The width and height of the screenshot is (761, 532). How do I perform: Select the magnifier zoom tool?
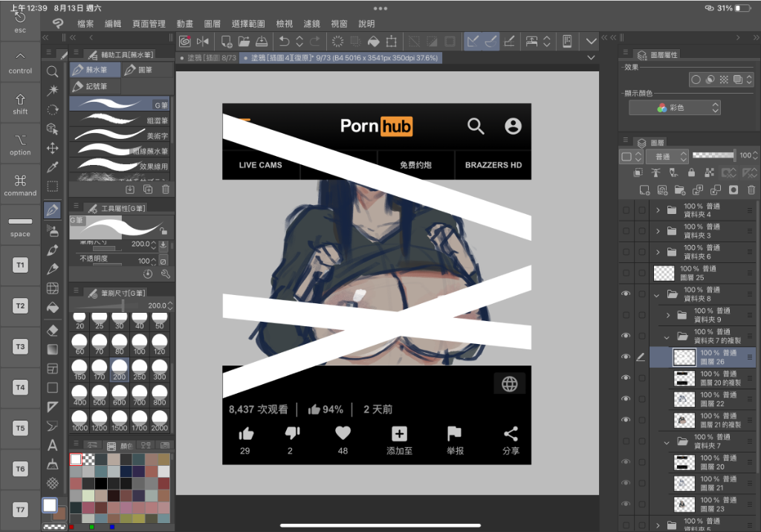pyautogui.click(x=53, y=72)
